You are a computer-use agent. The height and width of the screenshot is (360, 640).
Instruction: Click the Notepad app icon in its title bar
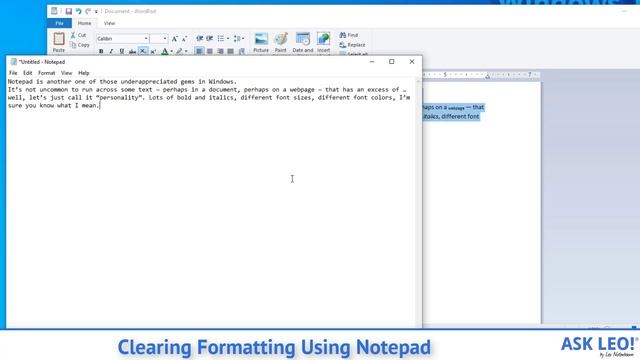13,62
